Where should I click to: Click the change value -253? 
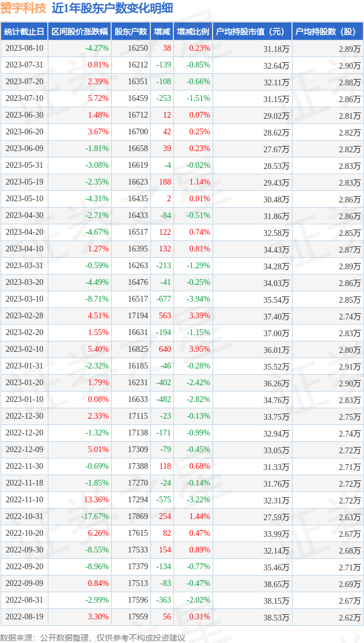[164, 98]
